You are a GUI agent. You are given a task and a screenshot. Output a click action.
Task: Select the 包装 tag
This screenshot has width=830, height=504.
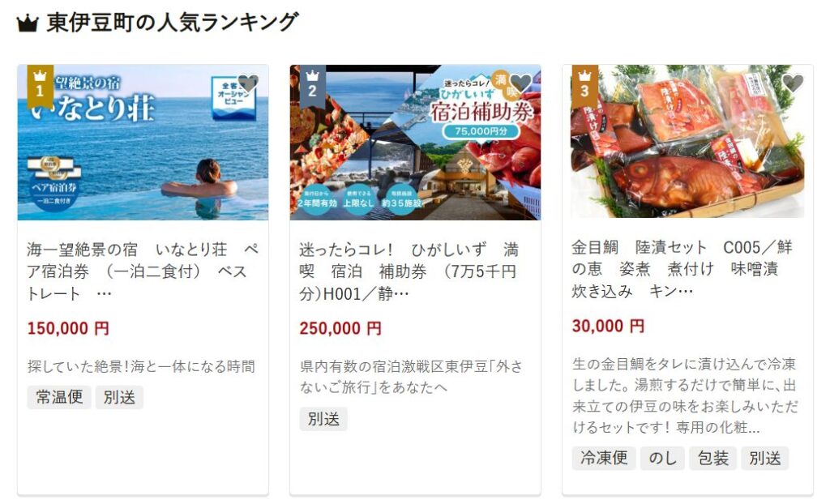[x=713, y=458]
